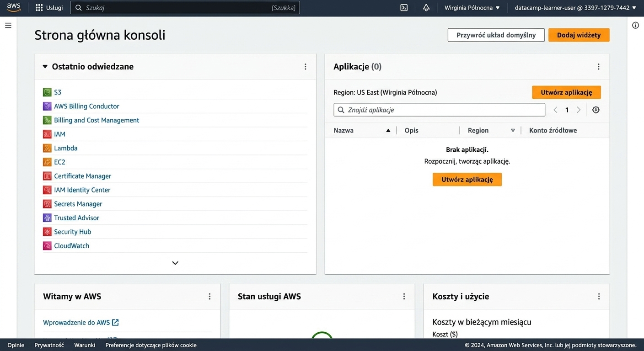Screen dimensions: 644x351
Task: Click the S3 service icon
Action: [47, 92]
